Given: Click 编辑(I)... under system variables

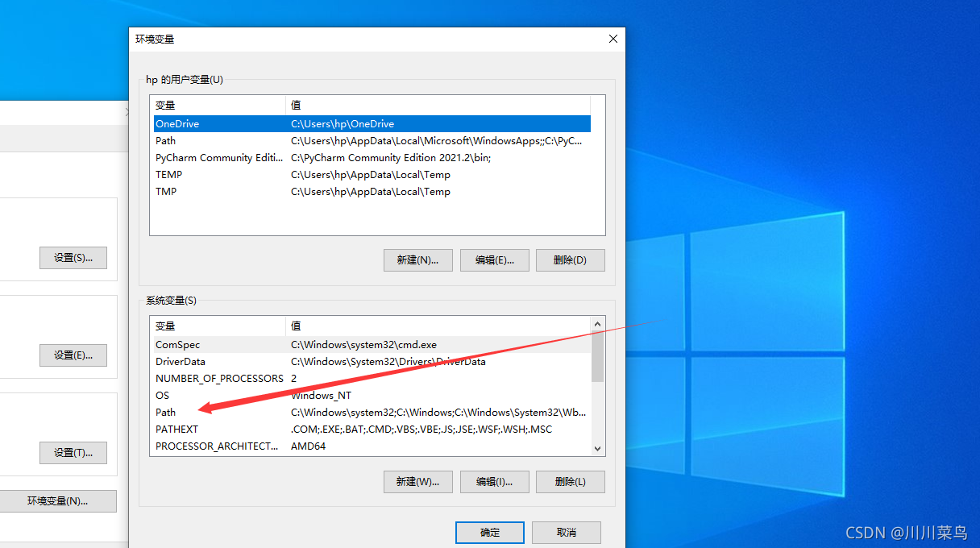Looking at the screenshot, I should tap(494, 482).
